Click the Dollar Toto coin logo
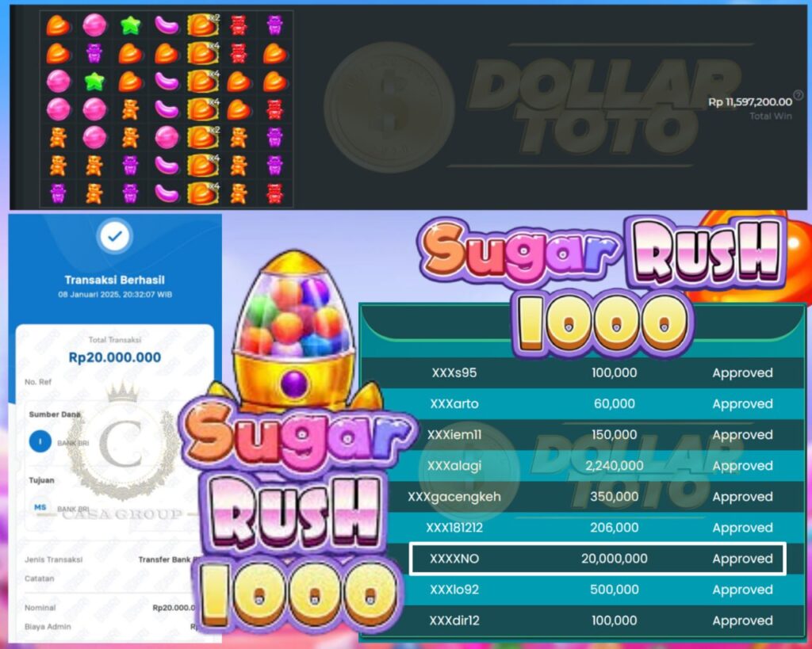Image resolution: width=812 pixels, height=649 pixels. [389, 107]
